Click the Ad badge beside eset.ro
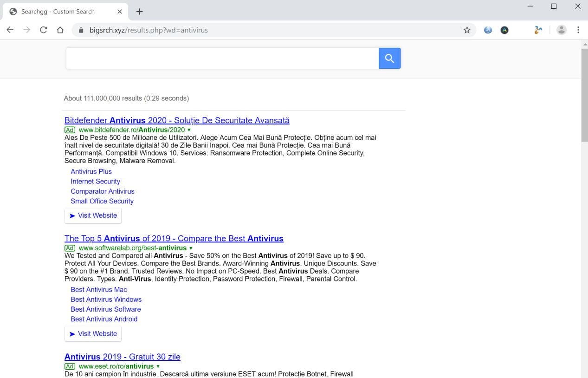 70,366
